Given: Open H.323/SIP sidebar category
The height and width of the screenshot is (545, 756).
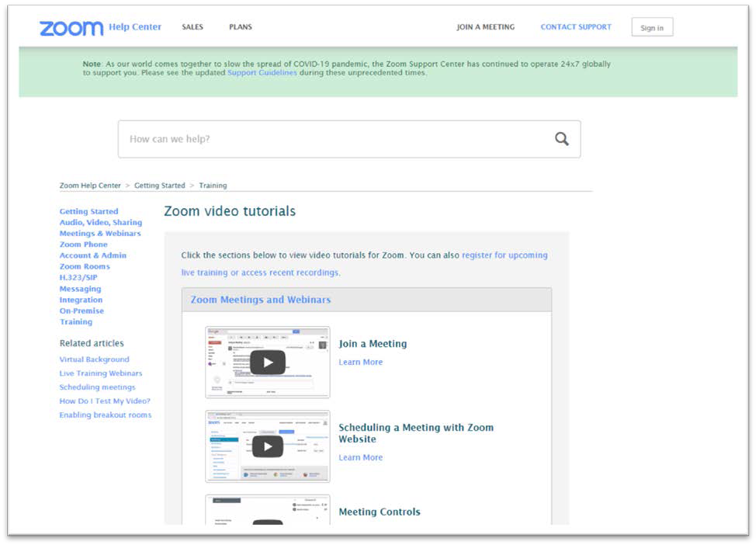Looking at the screenshot, I should click(x=78, y=277).
